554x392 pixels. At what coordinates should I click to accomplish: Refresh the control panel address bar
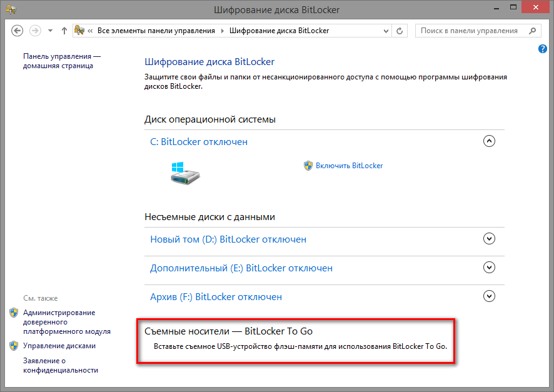(x=401, y=31)
